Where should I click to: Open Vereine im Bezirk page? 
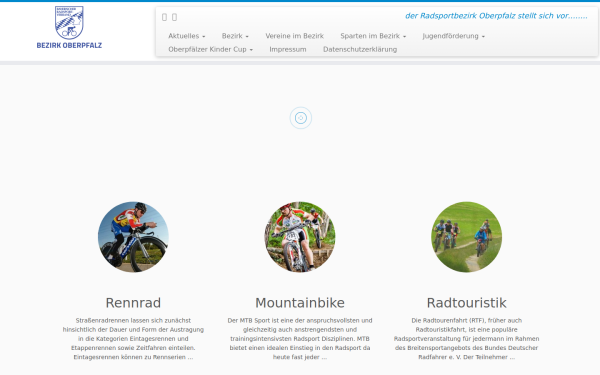pos(295,36)
